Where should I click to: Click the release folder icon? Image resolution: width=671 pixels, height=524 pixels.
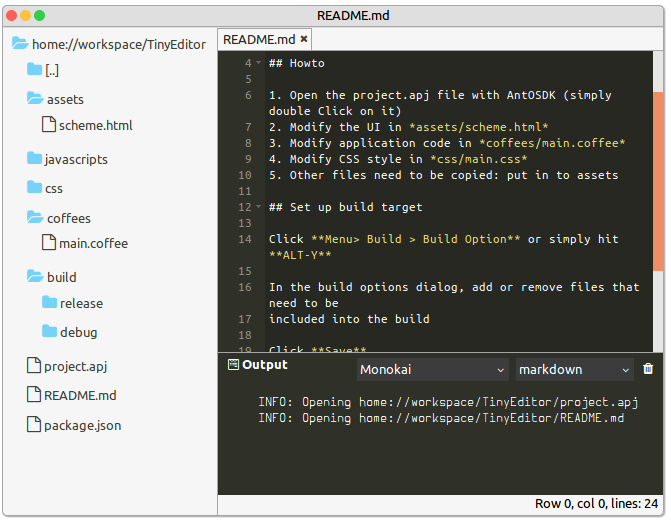tap(49, 303)
